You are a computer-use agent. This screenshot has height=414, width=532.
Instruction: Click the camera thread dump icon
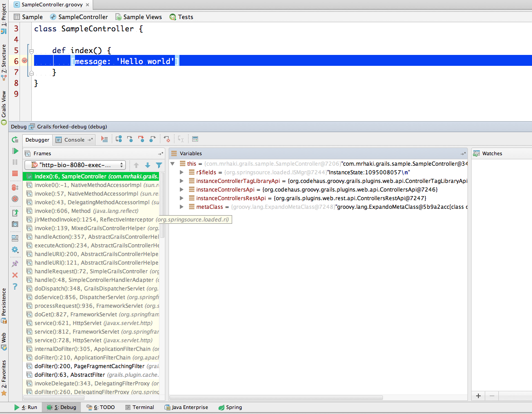(15, 224)
